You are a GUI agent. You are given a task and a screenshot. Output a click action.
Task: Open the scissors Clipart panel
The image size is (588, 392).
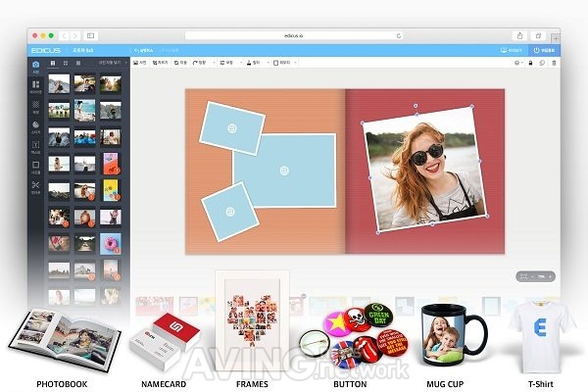35,187
